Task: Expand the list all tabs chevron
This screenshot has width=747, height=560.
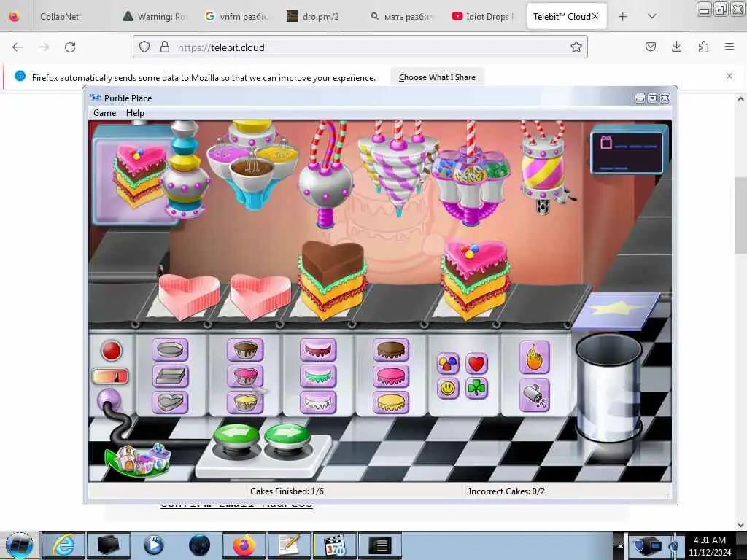Action: tap(652, 17)
